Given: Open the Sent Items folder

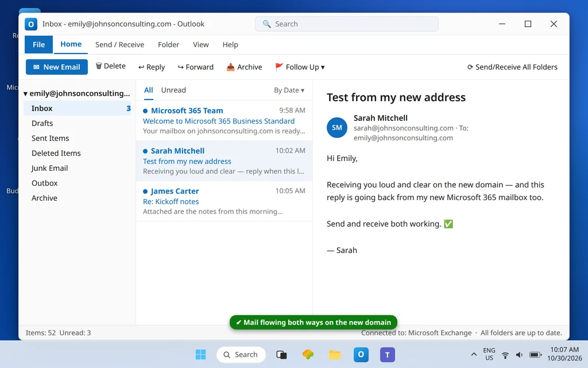Looking at the screenshot, I should (78, 138).
